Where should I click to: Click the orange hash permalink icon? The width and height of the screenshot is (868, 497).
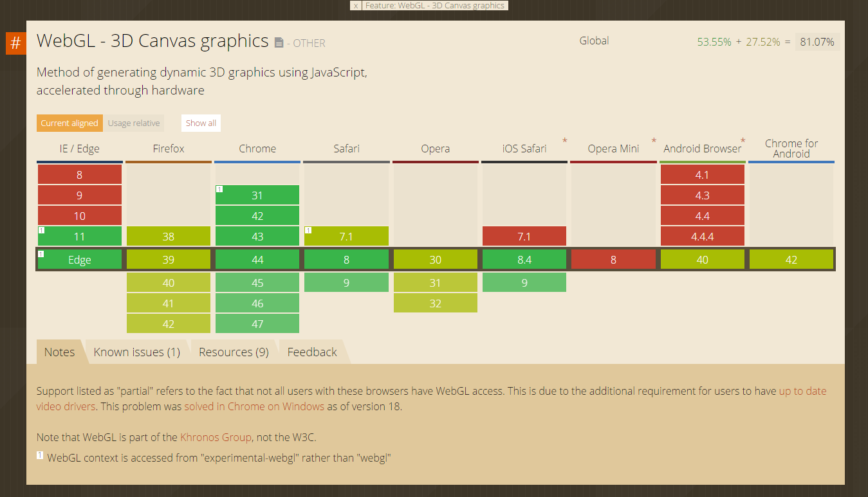click(15, 44)
